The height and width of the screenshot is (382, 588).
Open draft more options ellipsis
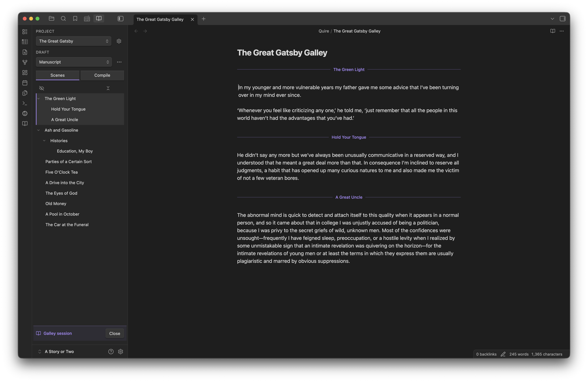click(119, 62)
